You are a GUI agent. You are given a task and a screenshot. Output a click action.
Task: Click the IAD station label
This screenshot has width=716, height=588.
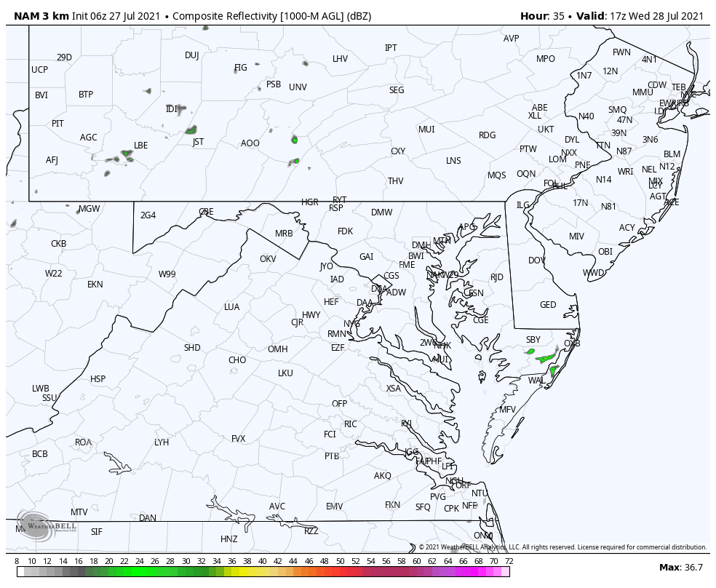pyautogui.click(x=337, y=279)
